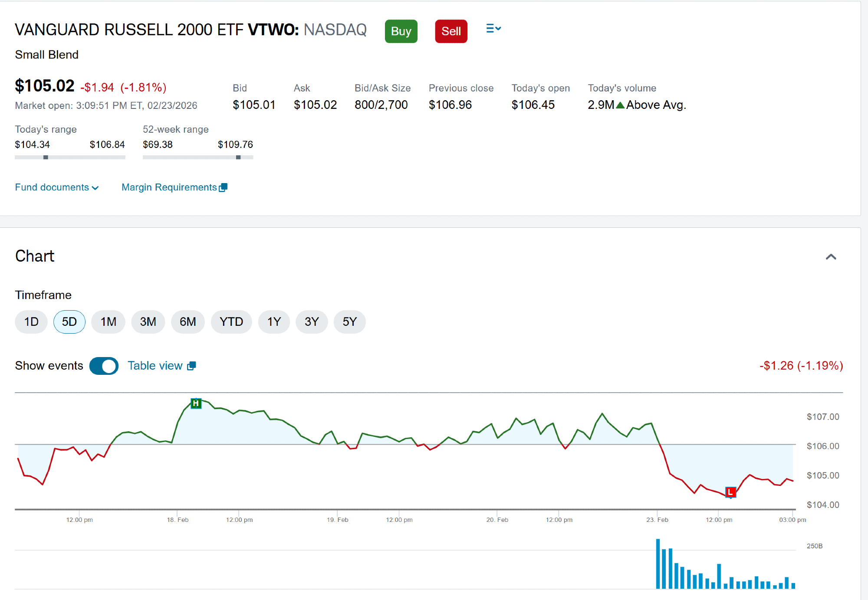Open the list options menu icon beside Sell
Image resolution: width=868 pixels, height=600 pixels.
[x=493, y=29]
